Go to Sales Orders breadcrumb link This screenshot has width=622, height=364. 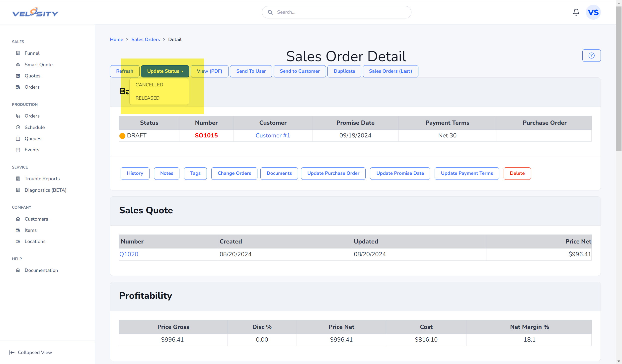tap(146, 39)
